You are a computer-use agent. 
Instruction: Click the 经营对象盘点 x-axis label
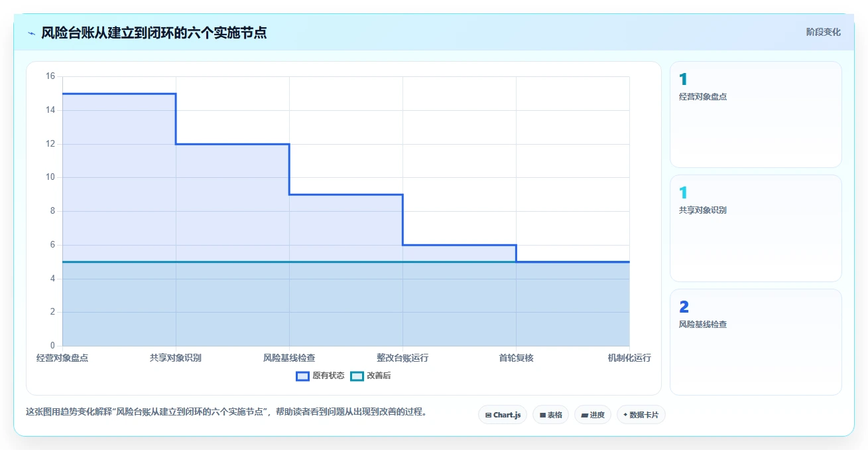pos(62,358)
